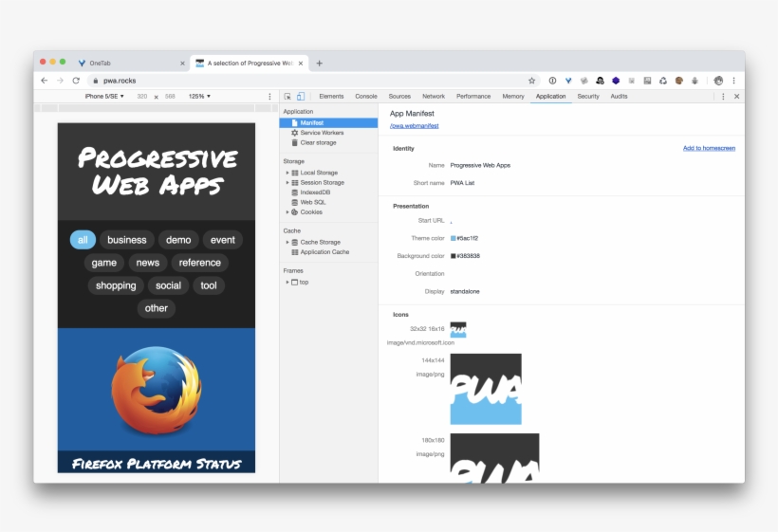Toggle the device toolbar icon

(x=301, y=96)
